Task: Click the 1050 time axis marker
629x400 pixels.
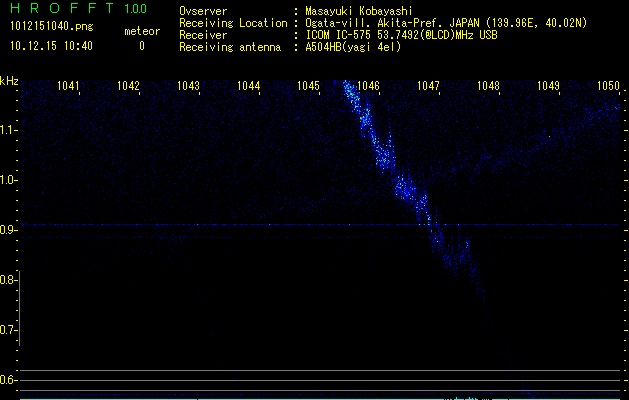Action: pyautogui.click(x=609, y=86)
